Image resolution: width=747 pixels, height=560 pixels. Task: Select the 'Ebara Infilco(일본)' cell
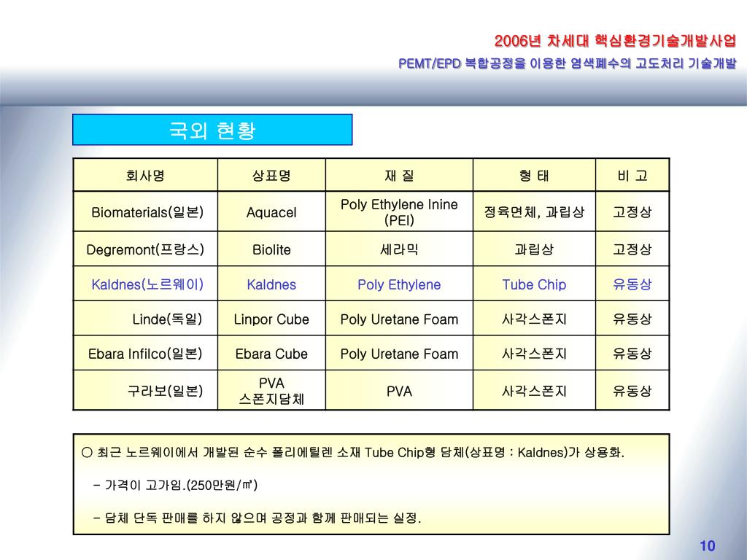coord(145,354)
